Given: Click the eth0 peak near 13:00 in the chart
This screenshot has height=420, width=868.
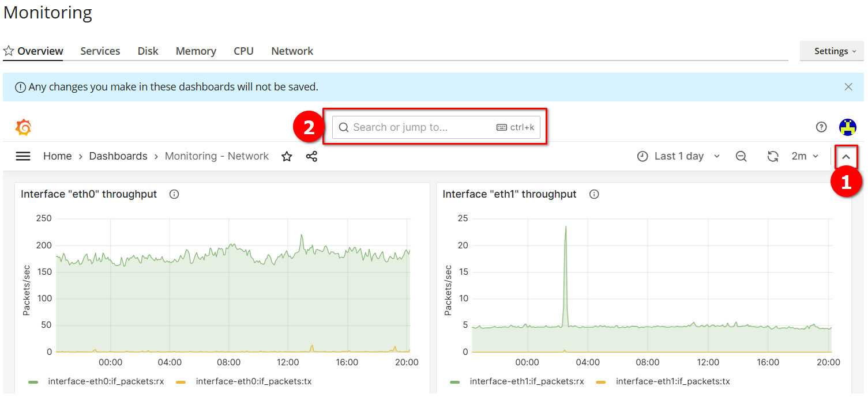Looking at the screenshot, I should [x=302, y=235].
